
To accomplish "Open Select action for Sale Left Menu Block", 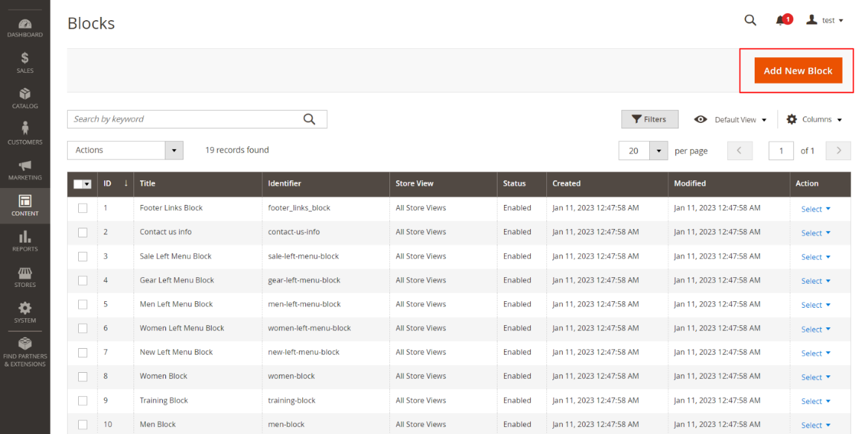I will pyautogui.click(x=815, y=257).
